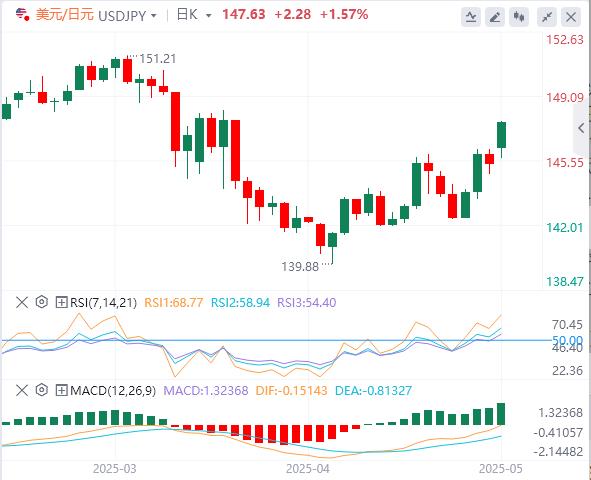The height and width of the screenshot is (480, 591).
Task: Click the RSI(7,14,21) indicator title
Action: tap(103, 303)
